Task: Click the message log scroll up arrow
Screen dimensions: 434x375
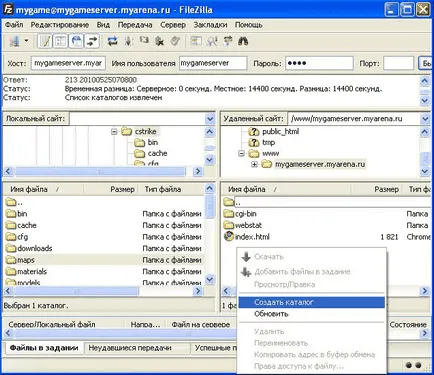Action: pos(425,80)
